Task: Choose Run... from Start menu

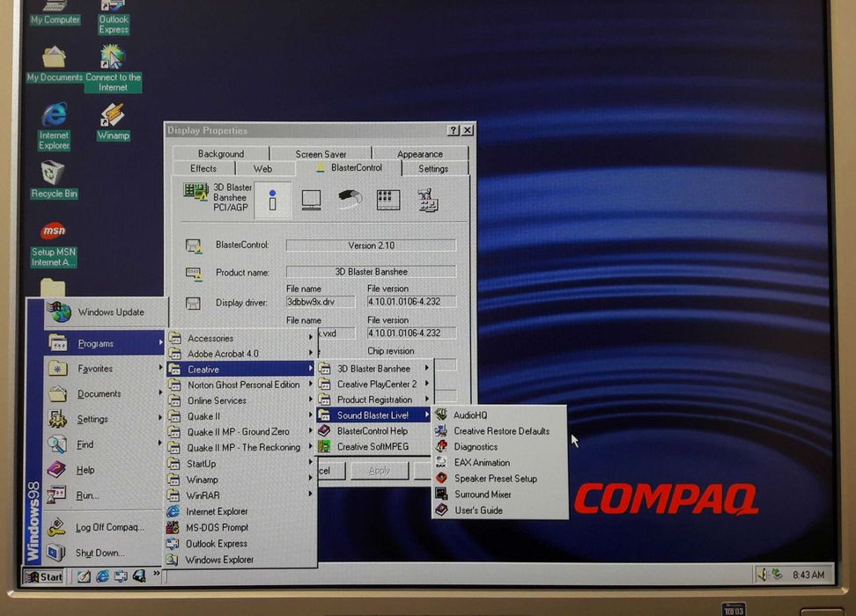Action: point(104,495)
